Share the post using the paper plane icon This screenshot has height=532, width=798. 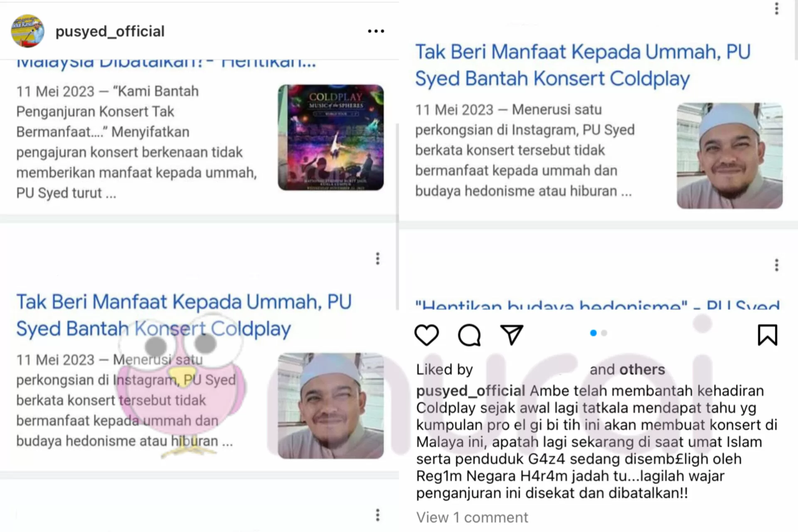(512, 335)
